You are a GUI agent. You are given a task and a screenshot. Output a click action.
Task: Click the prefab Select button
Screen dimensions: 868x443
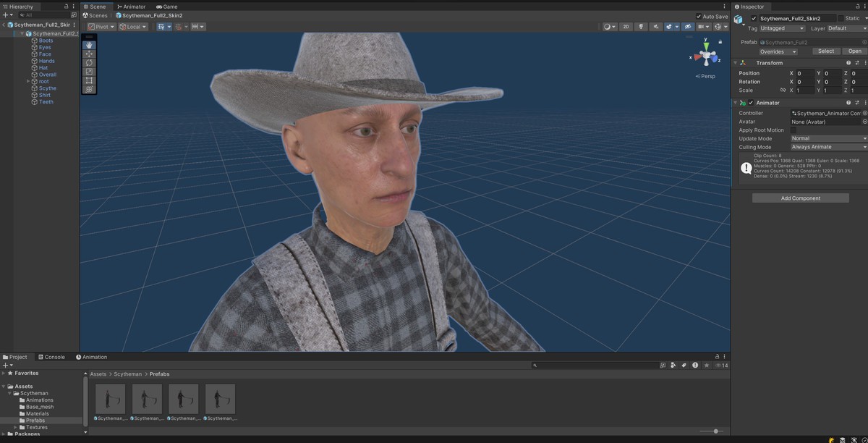point(826,51)
